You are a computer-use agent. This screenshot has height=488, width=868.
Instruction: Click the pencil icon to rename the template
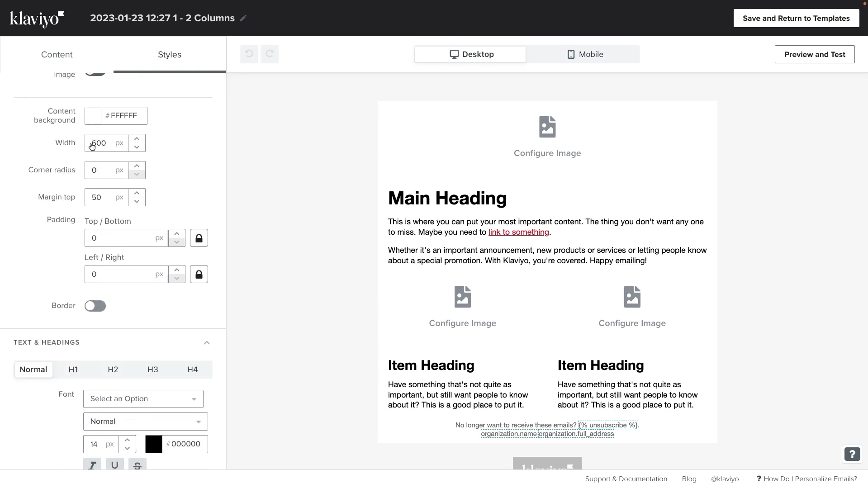(244, 18)
